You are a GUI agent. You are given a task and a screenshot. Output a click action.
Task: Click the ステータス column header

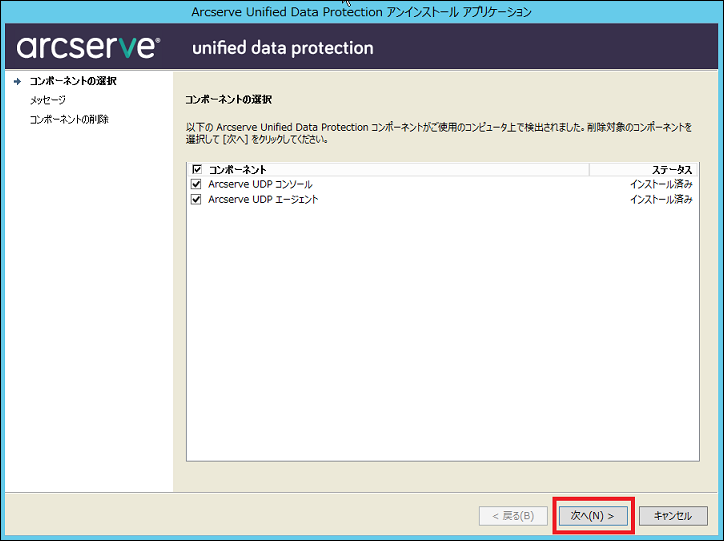pyautogui.click(x=643, y=170)
